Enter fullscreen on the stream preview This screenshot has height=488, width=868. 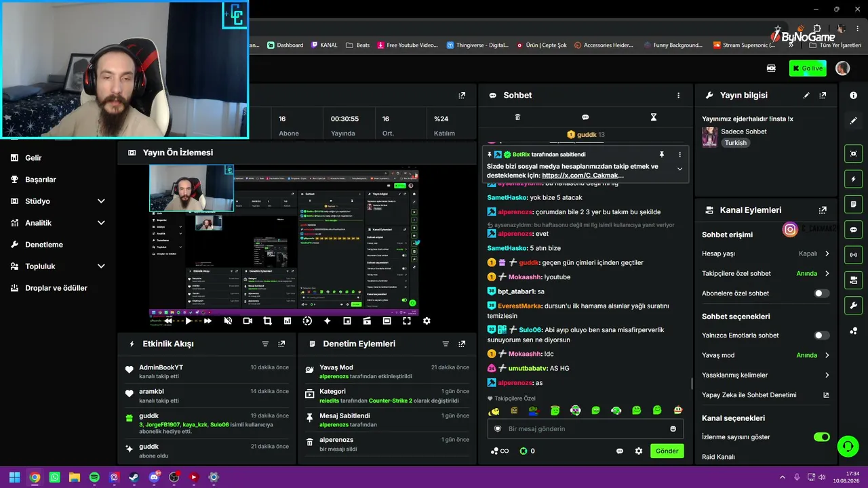[x=407, y=321]
